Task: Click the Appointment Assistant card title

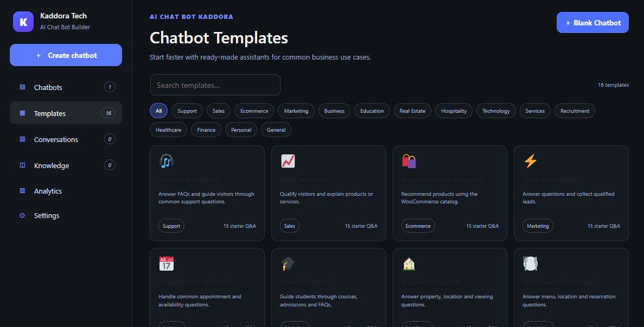Action: pyautogui.click(x=195, y=282)
